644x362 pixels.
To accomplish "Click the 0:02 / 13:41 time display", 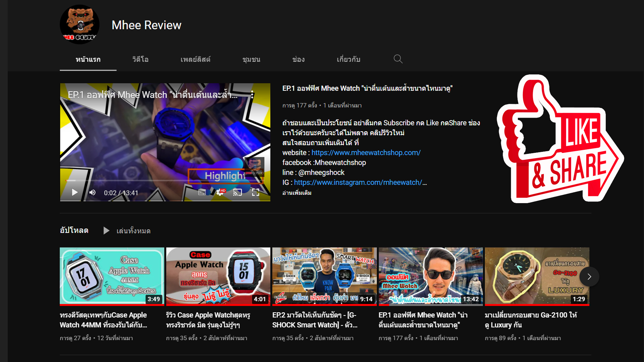I will point(121,193).
